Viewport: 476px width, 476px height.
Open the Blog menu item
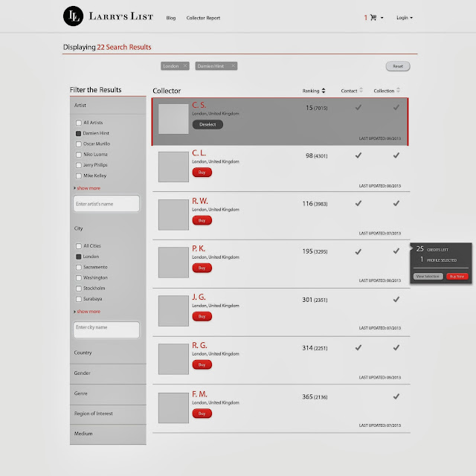[171, 18]
